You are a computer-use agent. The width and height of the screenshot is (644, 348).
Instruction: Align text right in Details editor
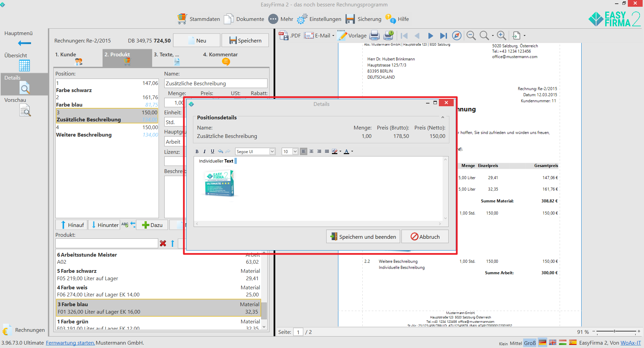[x=319, y=151]
